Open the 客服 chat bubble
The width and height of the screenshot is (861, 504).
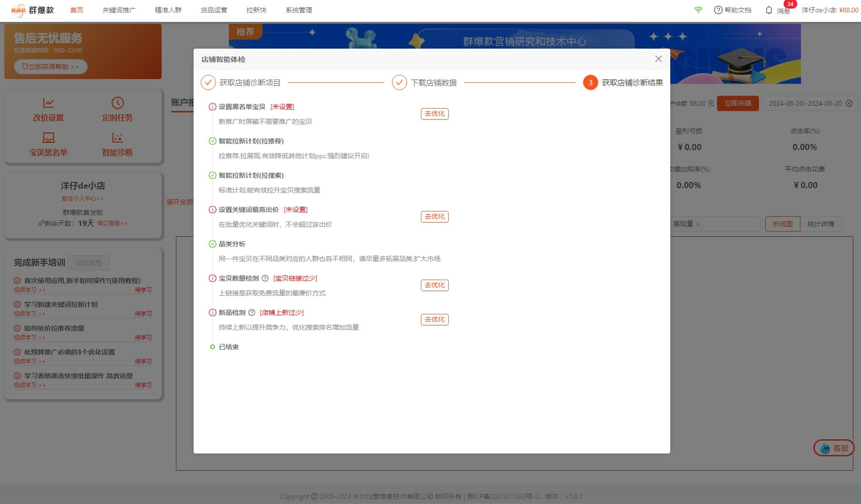pos(834,448)
